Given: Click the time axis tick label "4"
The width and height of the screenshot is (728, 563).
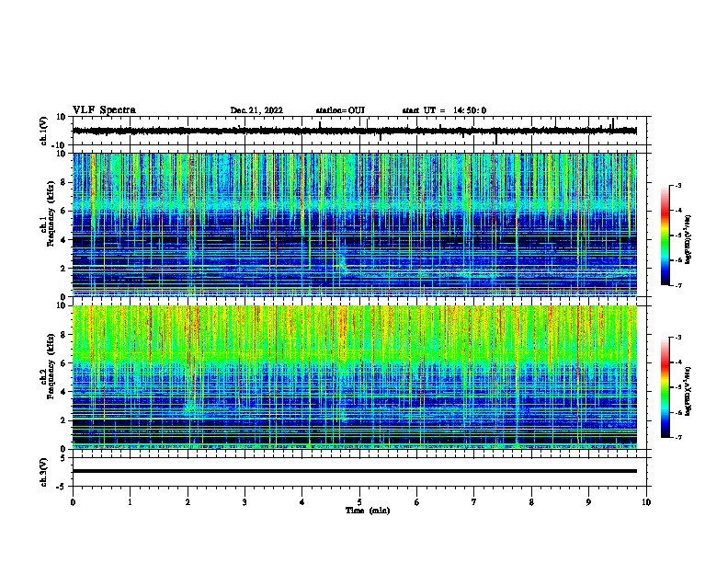Looking at the screenshot, I should (x=302, y=502).
